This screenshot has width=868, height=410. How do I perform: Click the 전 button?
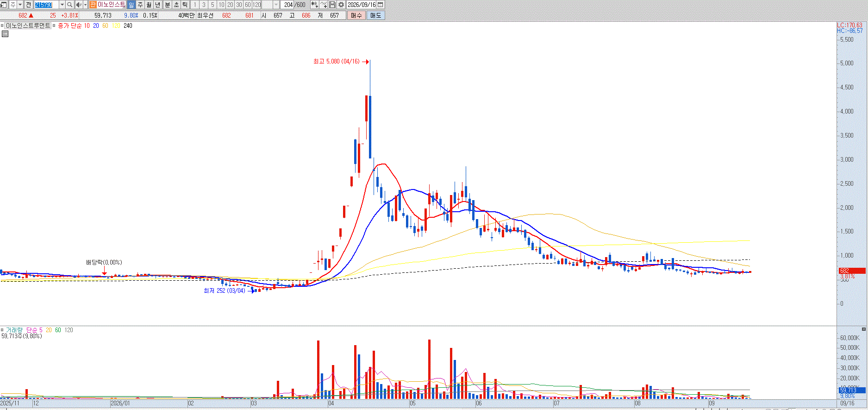pyautogui.click(x=28, y=5)
